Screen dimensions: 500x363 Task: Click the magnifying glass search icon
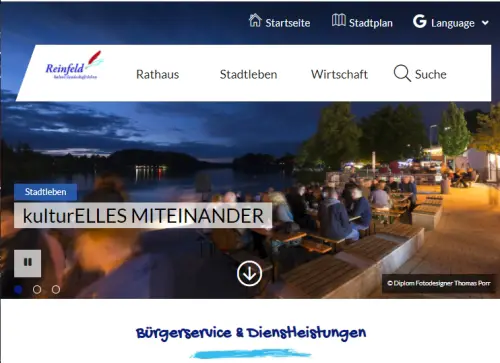pos(402,73)
